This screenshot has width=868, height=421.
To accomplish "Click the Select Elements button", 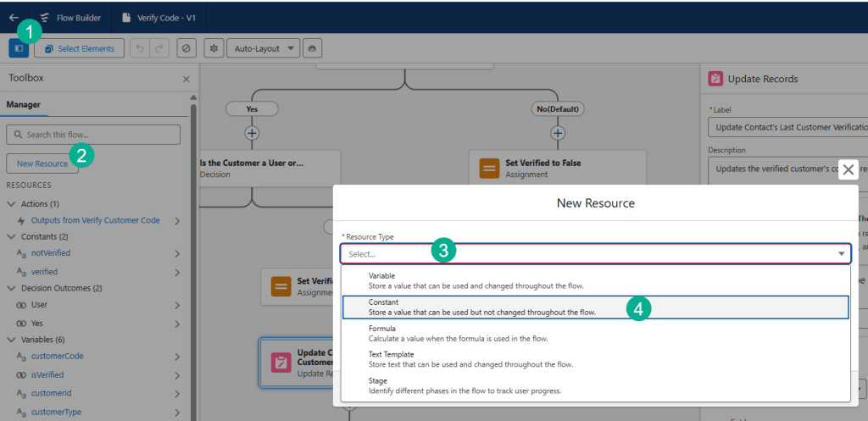I will [x=80, y=49].
